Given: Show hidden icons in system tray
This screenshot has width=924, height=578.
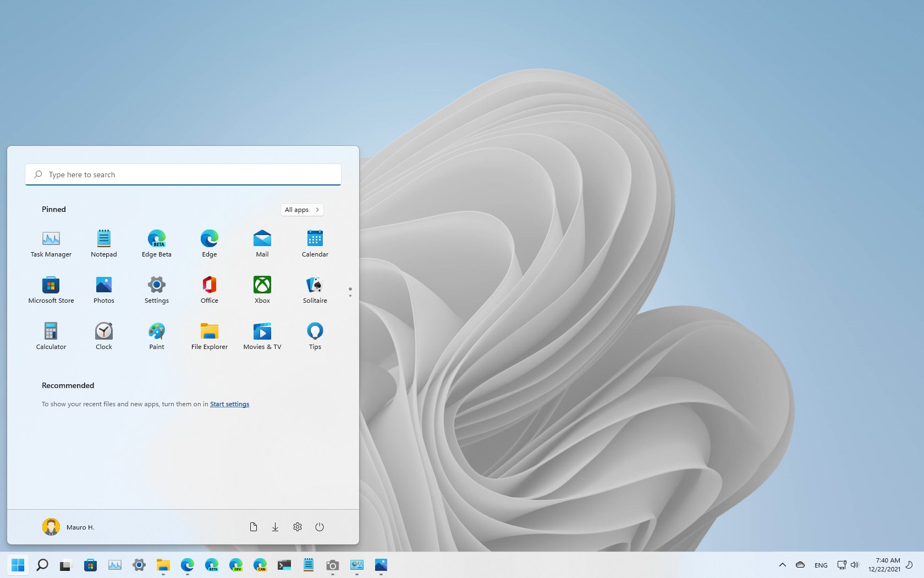Looking at the screenshot, I should (782, 565).
